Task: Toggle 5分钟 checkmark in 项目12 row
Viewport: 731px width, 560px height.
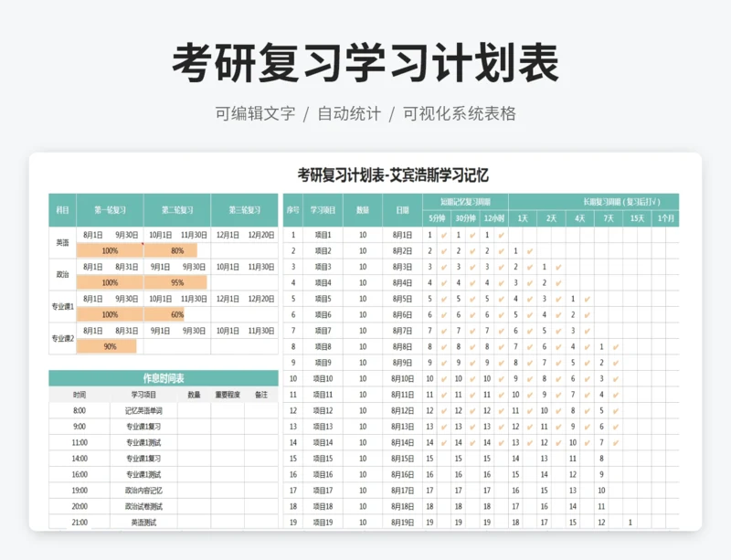Action: click(444, 411)
